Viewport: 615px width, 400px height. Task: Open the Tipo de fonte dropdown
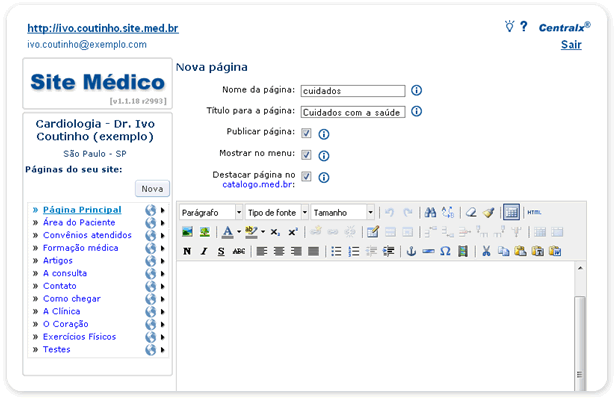(x=275, y=212)
